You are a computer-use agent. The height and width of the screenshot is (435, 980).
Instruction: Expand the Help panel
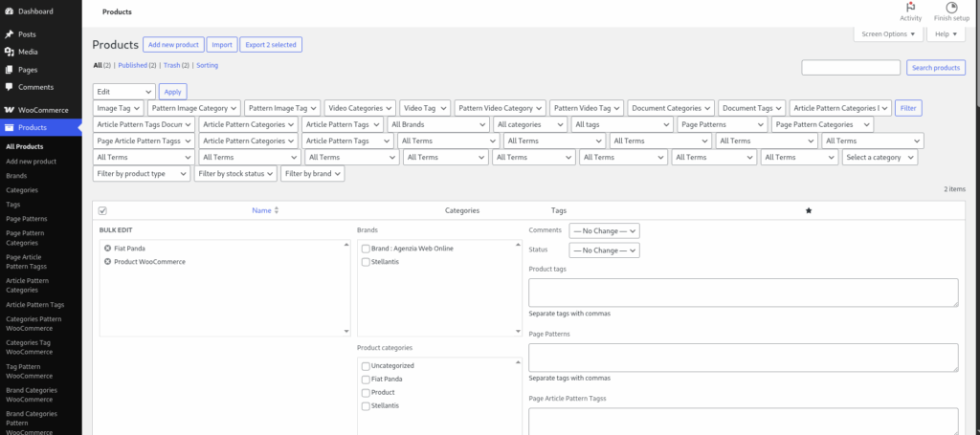[946, 34]
